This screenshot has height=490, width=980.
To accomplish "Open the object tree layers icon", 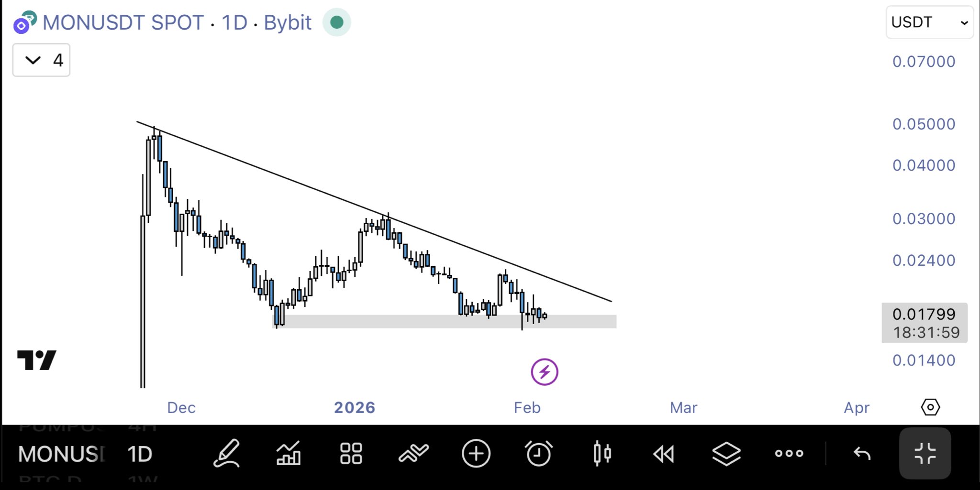I will [726, 453].
